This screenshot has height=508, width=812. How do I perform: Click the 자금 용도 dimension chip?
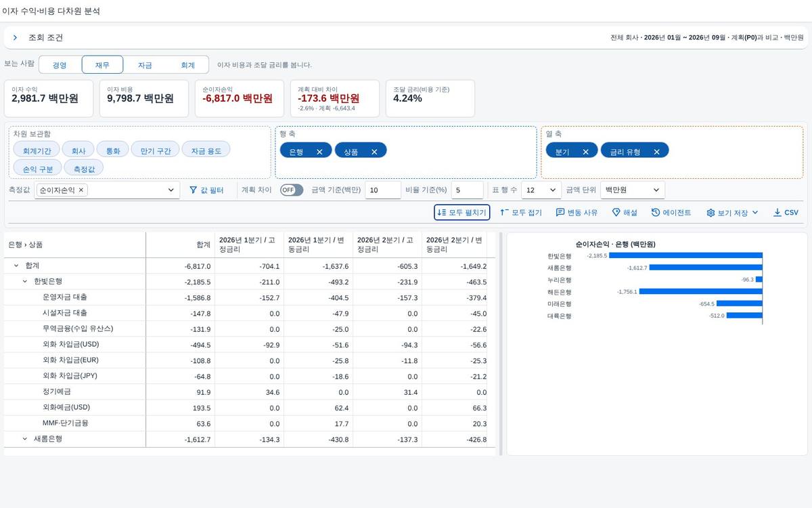pyautogui.click(x=206, y=151)
